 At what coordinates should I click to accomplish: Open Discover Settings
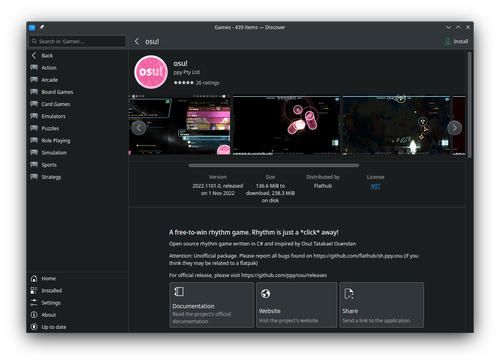click(77, 303)
